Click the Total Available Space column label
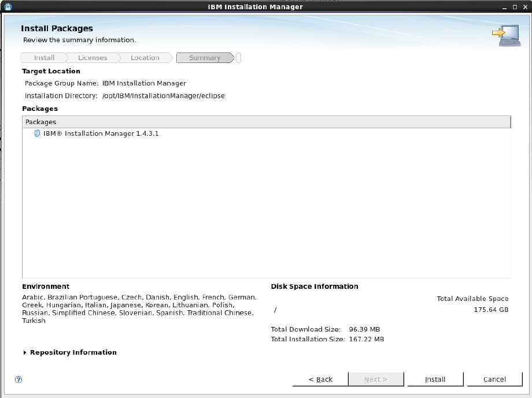The width and height of the screenshot is (532, 398). tap(472, 299)
